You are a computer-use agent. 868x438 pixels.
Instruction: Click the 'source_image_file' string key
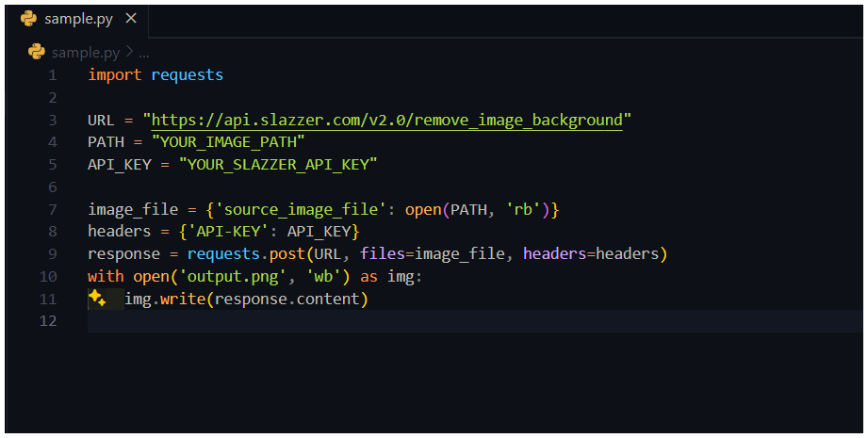(x=301, y=210)
